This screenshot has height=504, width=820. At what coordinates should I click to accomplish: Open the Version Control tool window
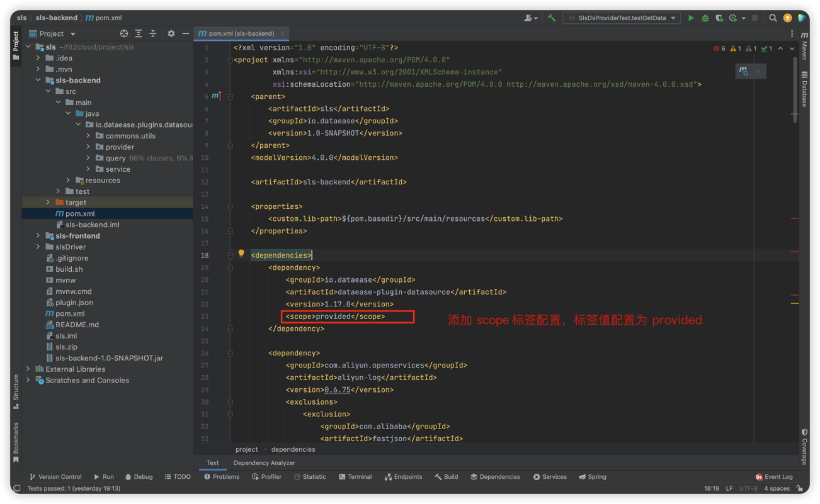click(55, 477)
